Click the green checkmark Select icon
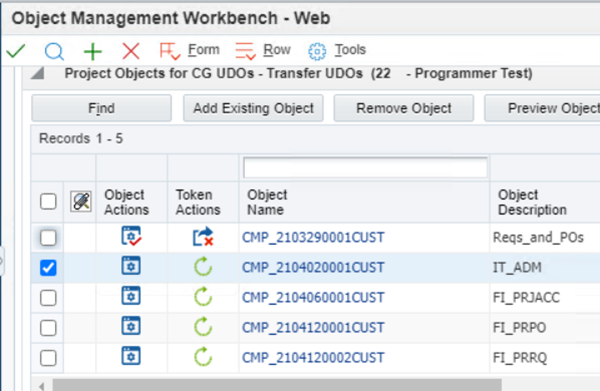This screenshot has height=391, width=600. 16,51
